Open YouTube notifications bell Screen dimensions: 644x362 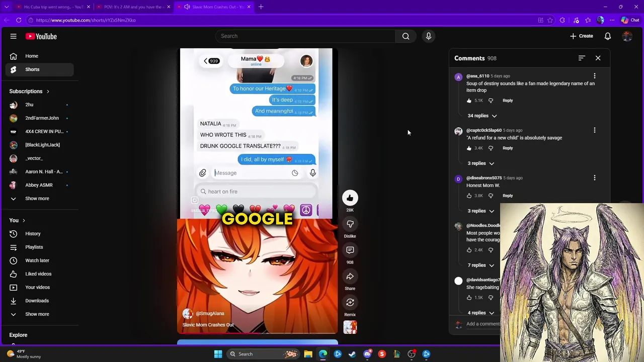coord(608,36)
